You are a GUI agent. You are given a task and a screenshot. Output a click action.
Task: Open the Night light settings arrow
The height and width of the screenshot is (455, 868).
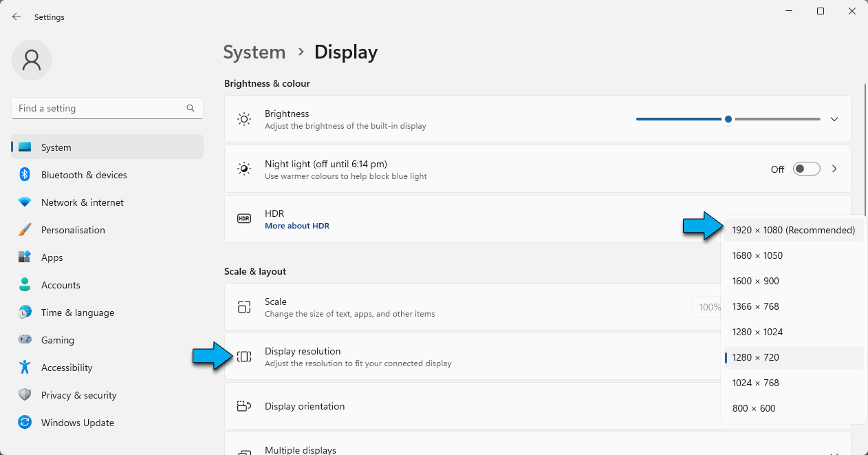pyautogui.click(x=834, y=169)
